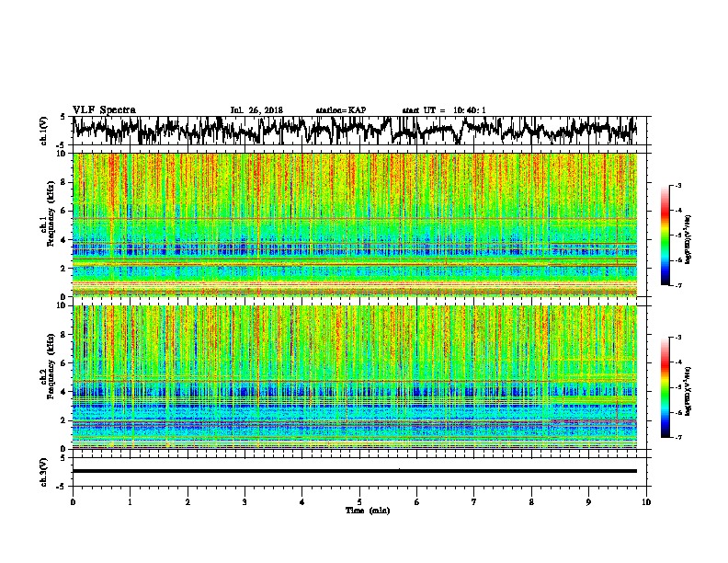Viewport: 728px width, 563px height.
Task: Click time axis tick label "8"
Action: pos(531,501)
